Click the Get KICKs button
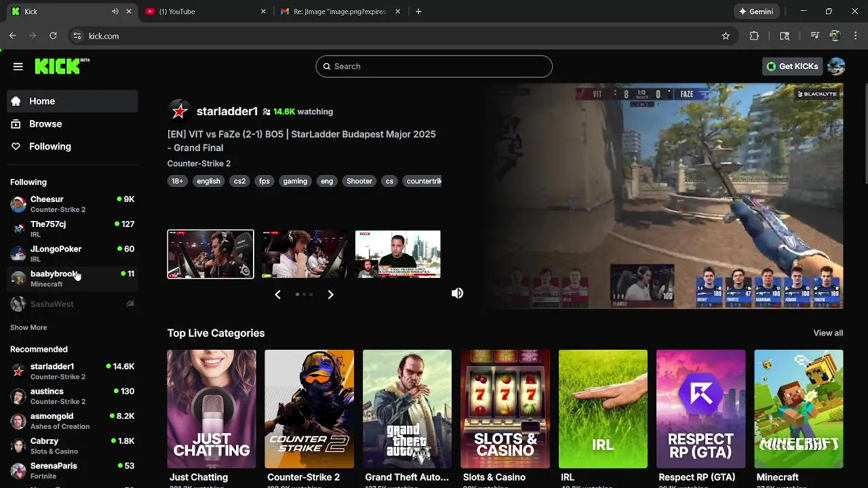The width and height of the screenshot is (868, 488). coord(792,66)
